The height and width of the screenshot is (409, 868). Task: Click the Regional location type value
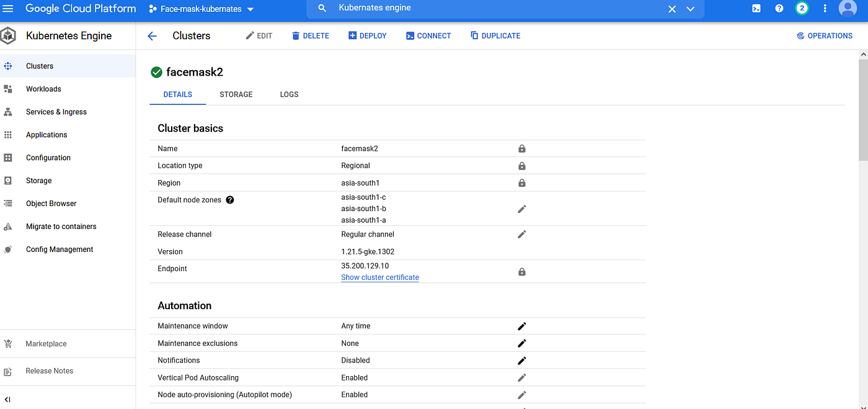355,166
